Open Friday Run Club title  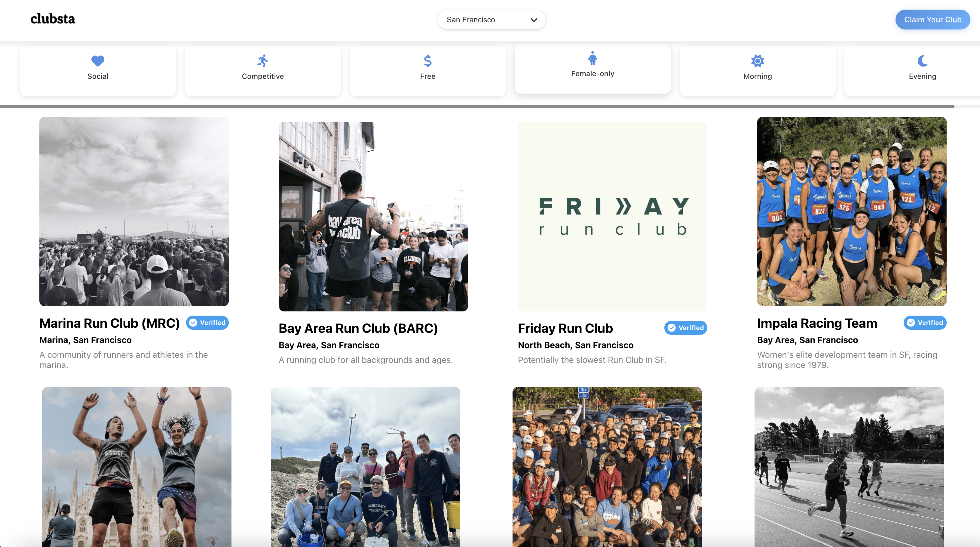click(x=565, y=328)
